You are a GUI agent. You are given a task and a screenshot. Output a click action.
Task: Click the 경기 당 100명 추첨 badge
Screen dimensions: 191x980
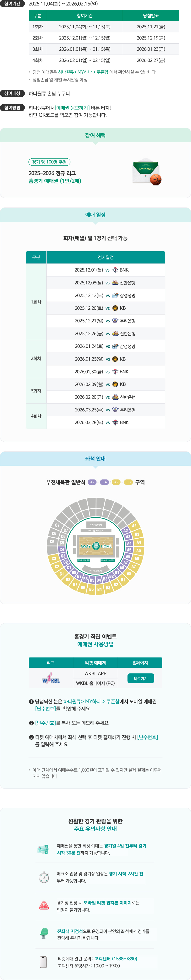pos(50,162)
